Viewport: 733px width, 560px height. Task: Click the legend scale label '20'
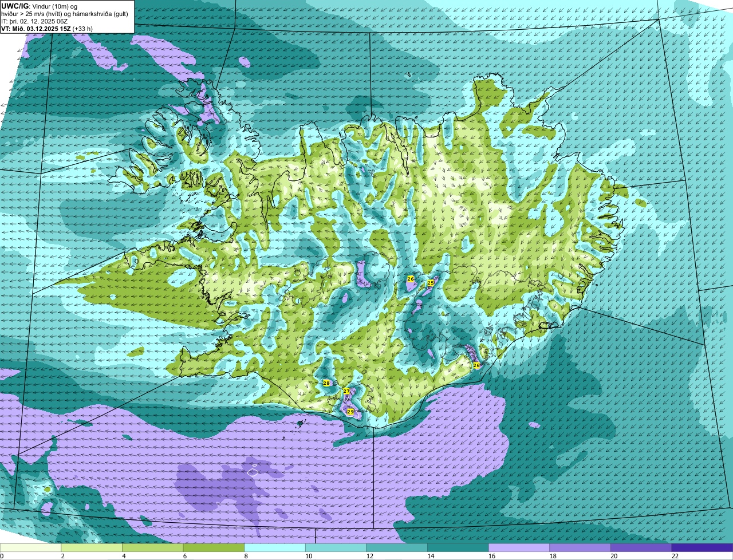coord(614,556)
